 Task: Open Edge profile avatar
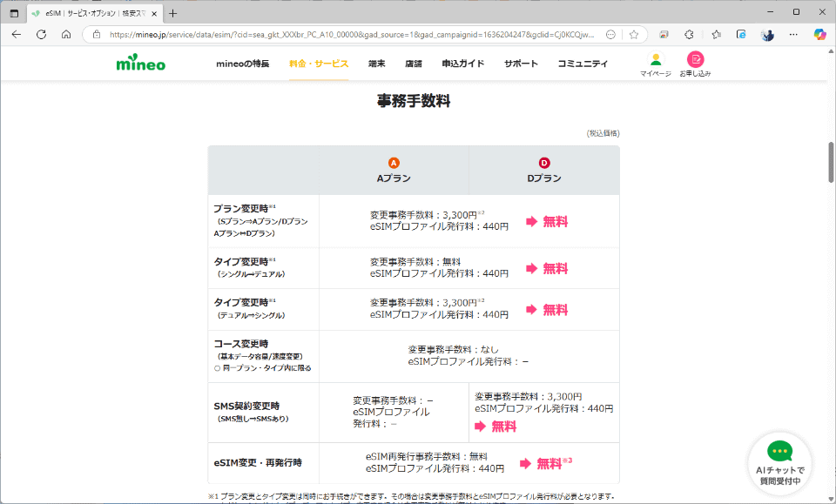768,35
